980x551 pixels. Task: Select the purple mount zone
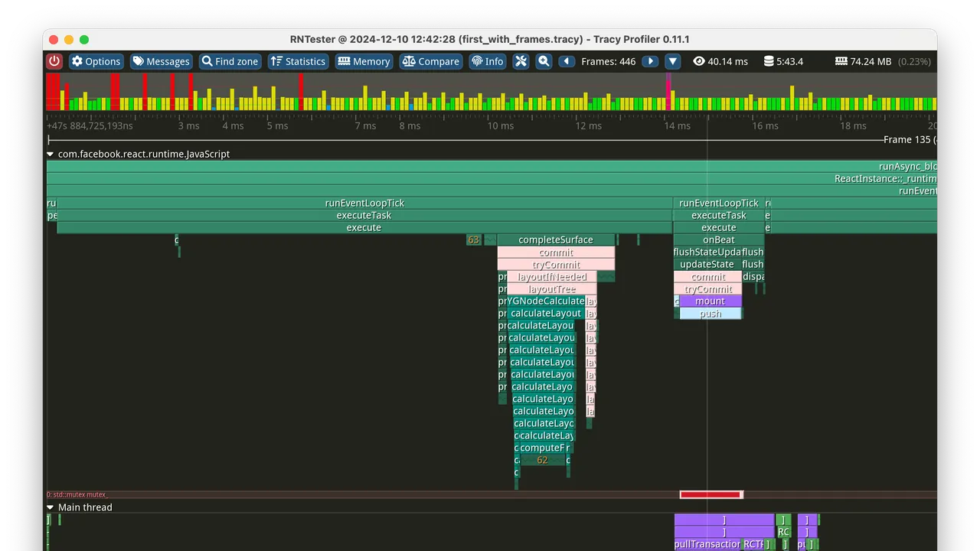pyautogui.click(x=710, y=301)
